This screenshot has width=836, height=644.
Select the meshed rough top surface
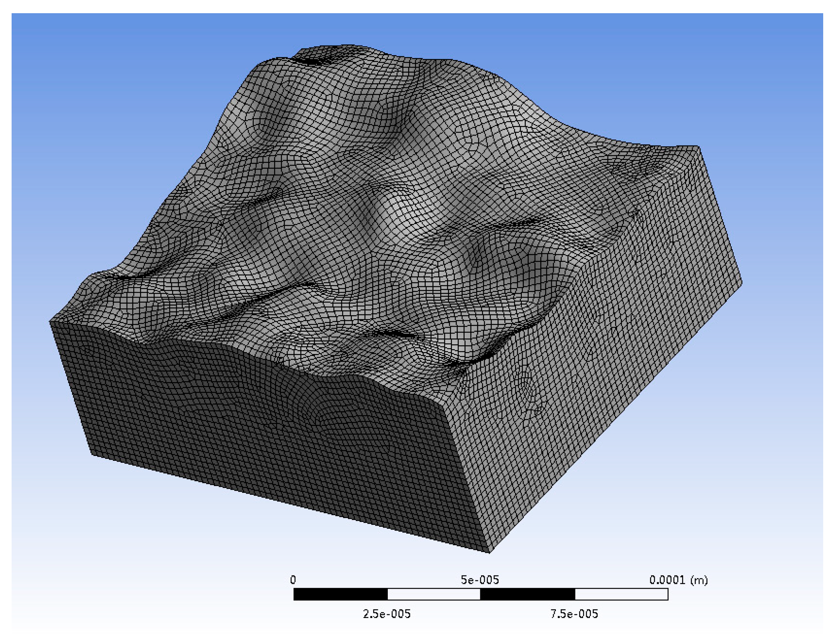coord(400,200)
